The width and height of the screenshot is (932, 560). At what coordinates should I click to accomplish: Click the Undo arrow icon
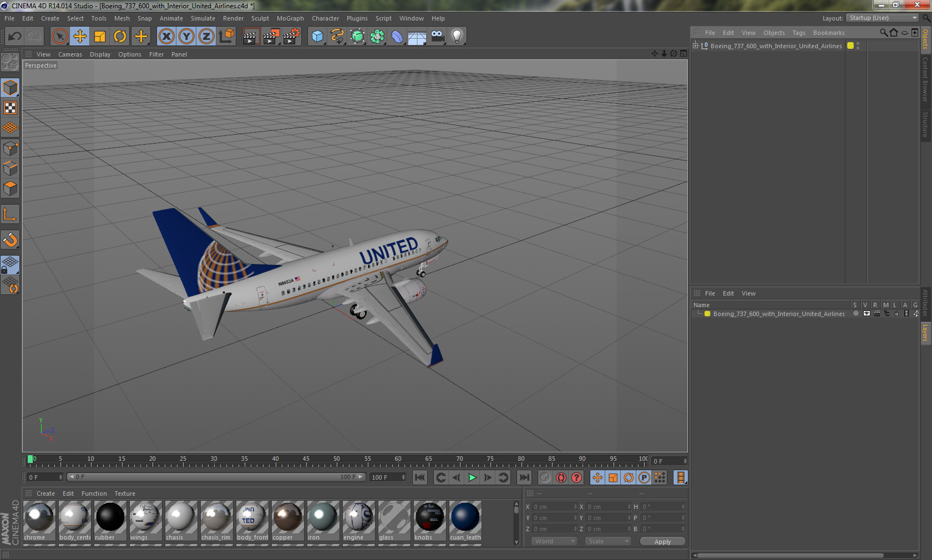15,37
